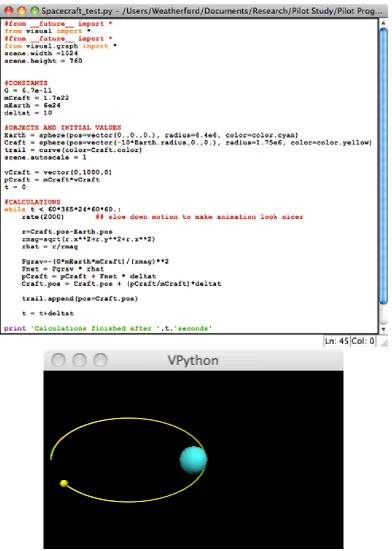Click the 't = 0' line
The height and width of the screenshot is (551, 392).
coord(15,187)
